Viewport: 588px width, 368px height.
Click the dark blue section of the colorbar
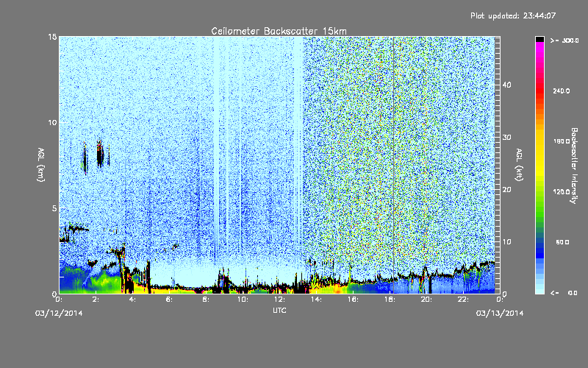(539, 252)
